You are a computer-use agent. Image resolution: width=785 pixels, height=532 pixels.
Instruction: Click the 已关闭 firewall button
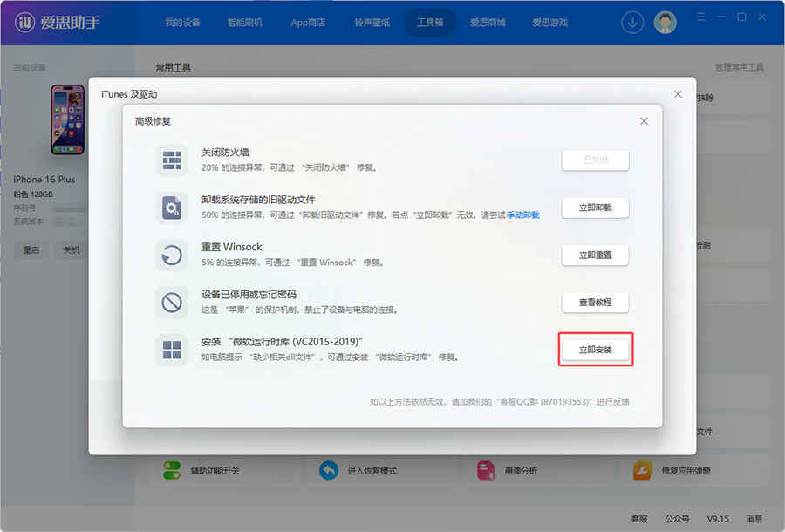[x=595, y=160]
